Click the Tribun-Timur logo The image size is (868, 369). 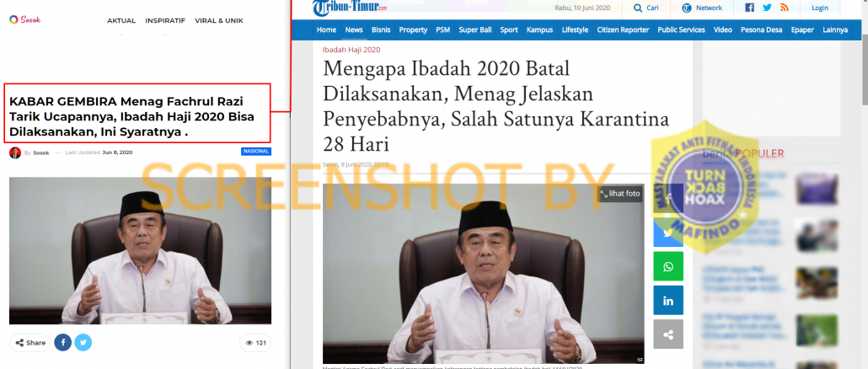pos(349,8)
